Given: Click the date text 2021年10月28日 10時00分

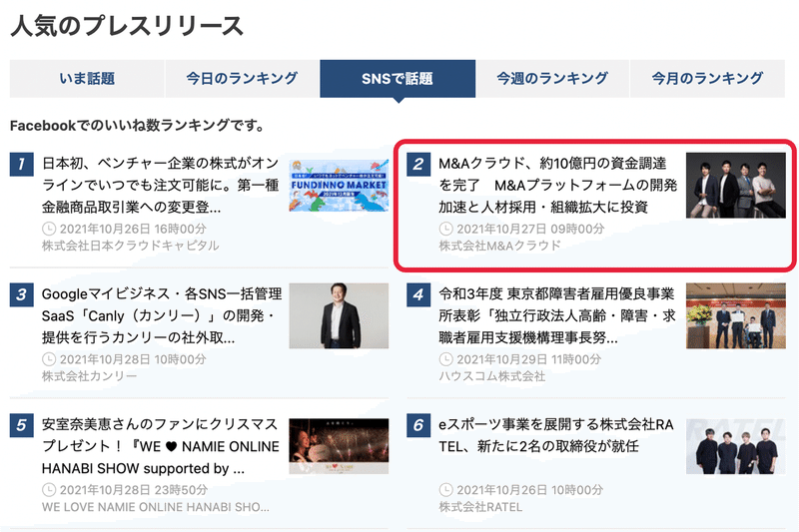Looking at the screenshot, I should (133, 359).
